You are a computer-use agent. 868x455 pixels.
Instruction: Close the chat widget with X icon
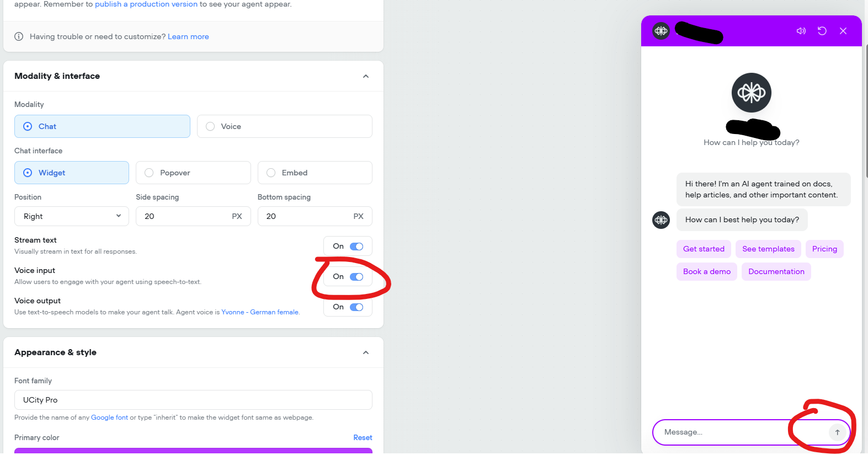[843, 31]
